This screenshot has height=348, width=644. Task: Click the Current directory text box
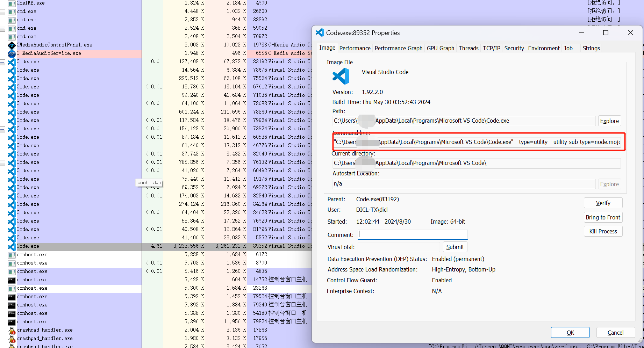(477, 163)
